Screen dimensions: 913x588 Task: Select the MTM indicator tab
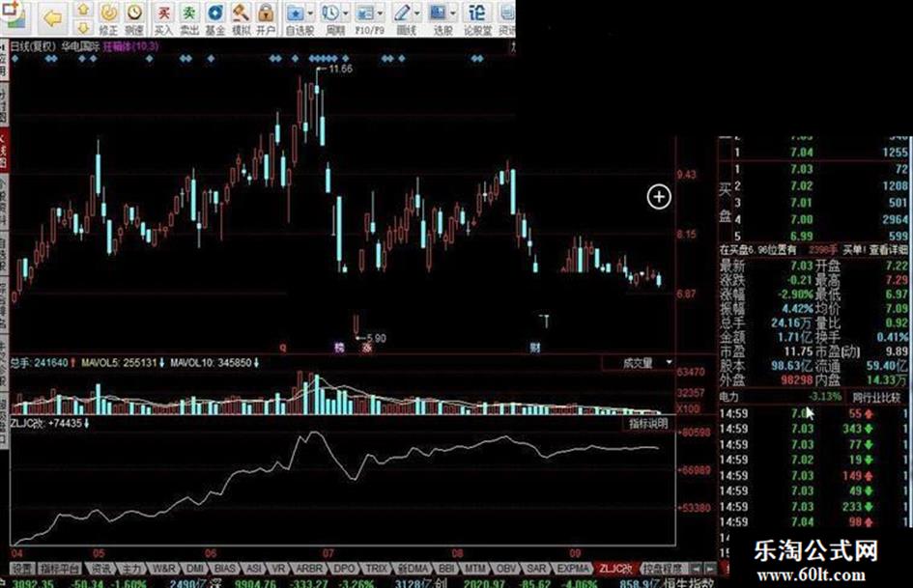(475, 568)
